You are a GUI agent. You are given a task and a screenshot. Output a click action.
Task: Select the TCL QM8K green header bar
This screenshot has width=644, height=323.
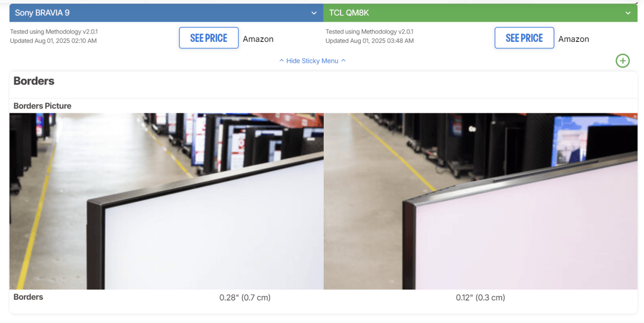(x=481, y=13)
